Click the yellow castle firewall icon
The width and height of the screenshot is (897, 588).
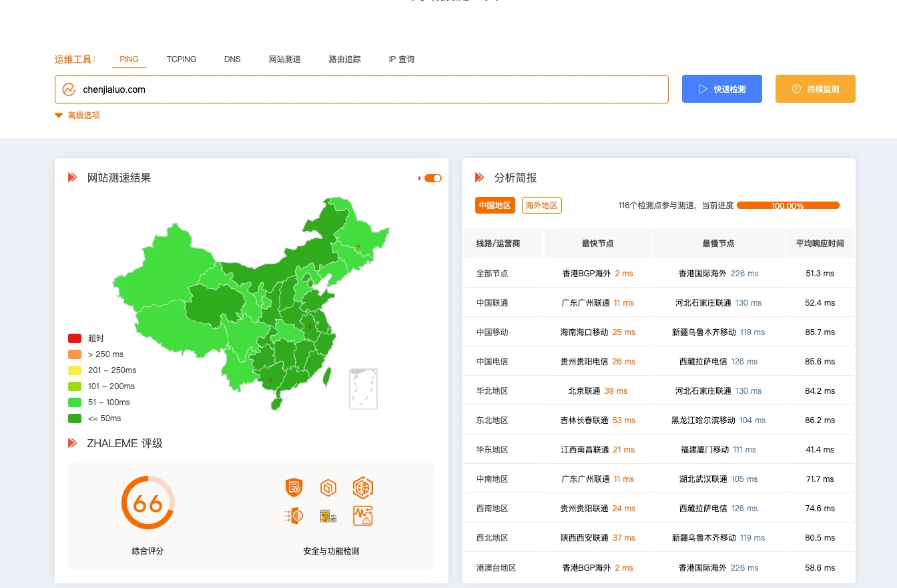click(x=328, y=516)
